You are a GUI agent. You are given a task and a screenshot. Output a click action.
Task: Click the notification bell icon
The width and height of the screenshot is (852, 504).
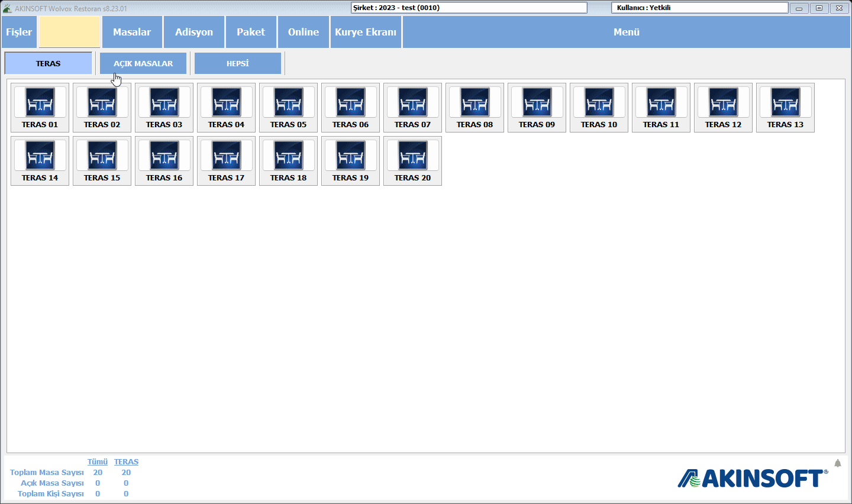[838, 463]
